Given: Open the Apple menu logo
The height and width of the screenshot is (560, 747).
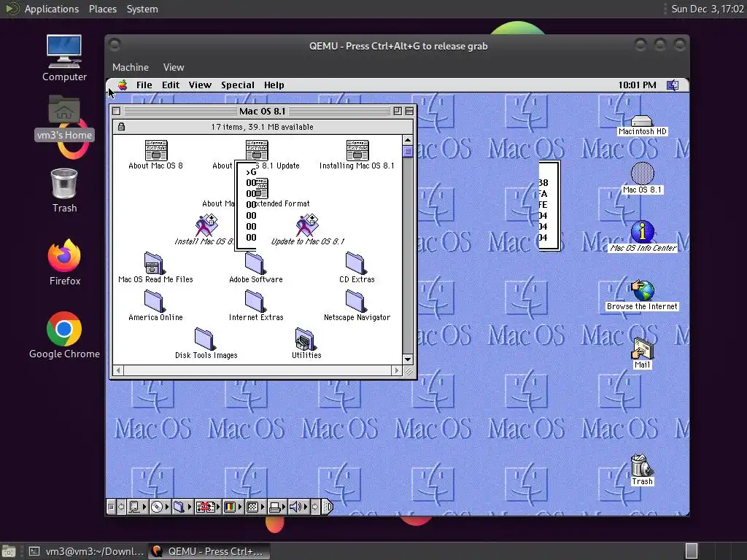Looking at the screenshot, I should (123, 85).
